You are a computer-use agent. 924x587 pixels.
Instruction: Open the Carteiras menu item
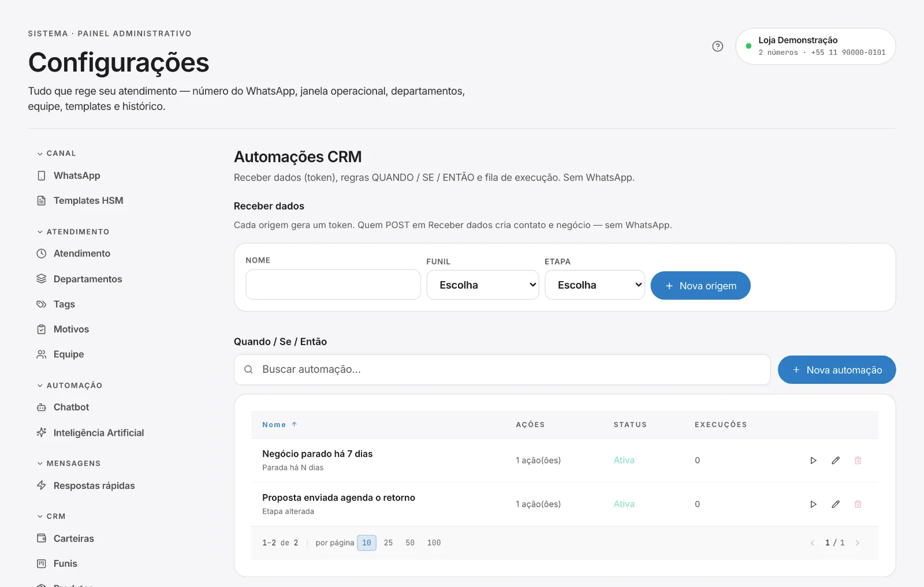point(74,539)
